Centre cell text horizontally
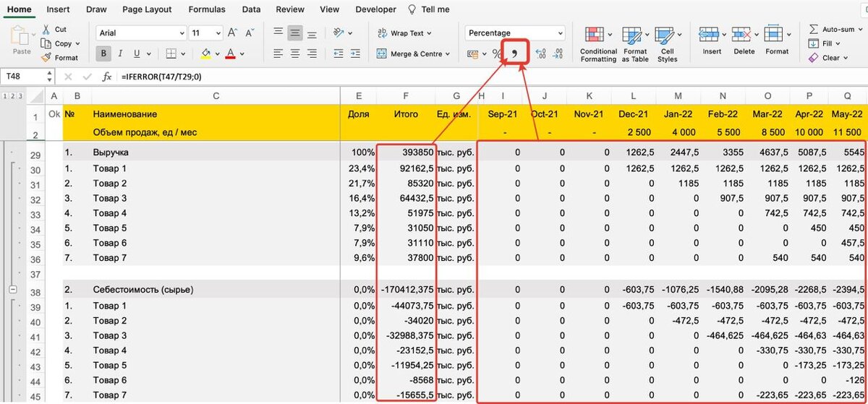Image resolution: width=868 pixels, height=404 pixels. coord(295,53)
